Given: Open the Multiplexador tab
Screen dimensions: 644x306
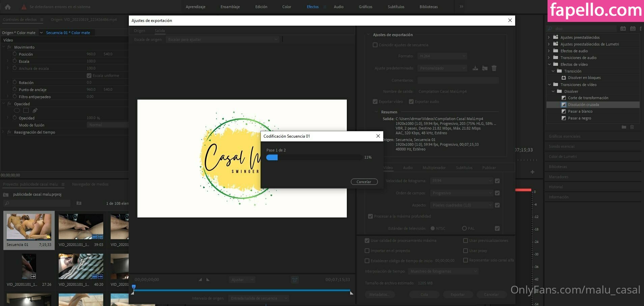Looking at the screenshot, I should [x=434, y=168].
